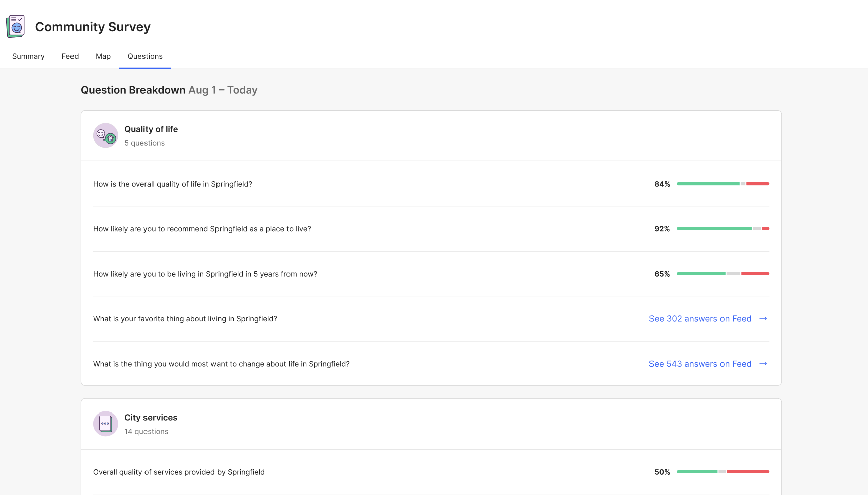868x495 pixels.
Task: Click the 50% city services result bar
Action: 722,472
